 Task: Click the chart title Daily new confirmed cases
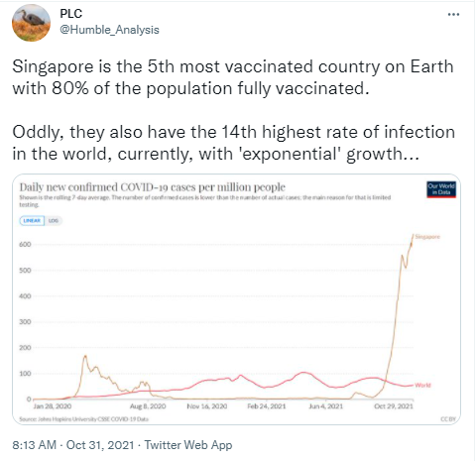[x=152, y=187]
